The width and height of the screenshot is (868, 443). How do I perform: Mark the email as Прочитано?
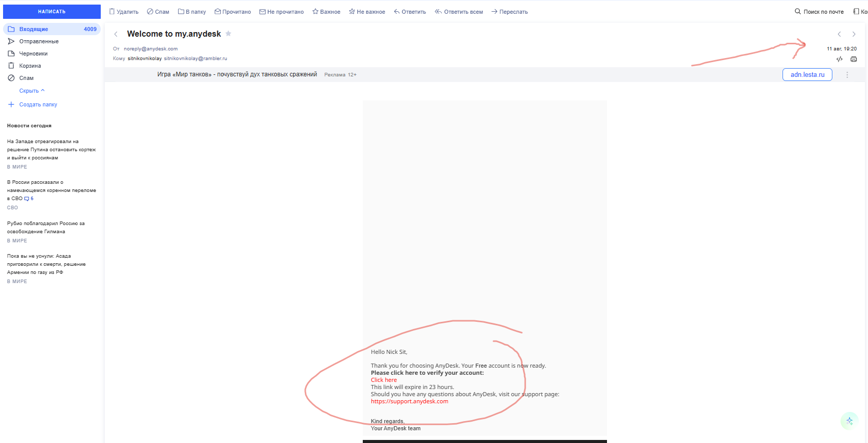click(233, 12)
